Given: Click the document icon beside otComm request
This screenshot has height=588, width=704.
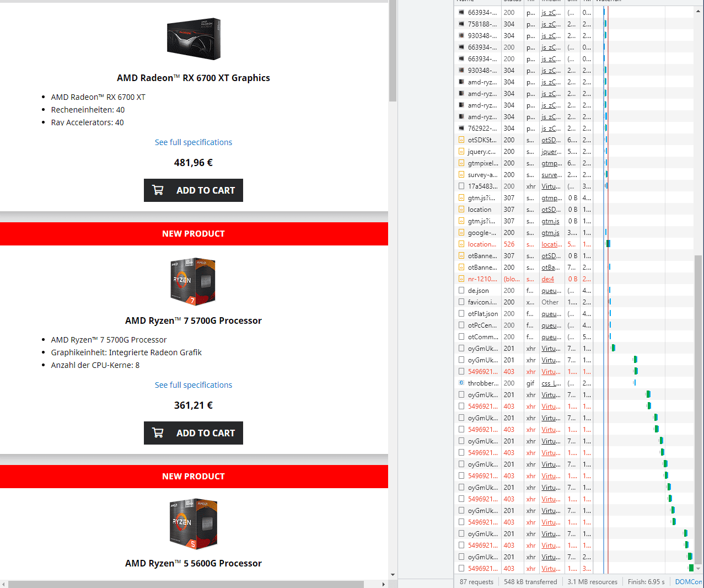Looking at the screenshot, I should pos(461,337).
